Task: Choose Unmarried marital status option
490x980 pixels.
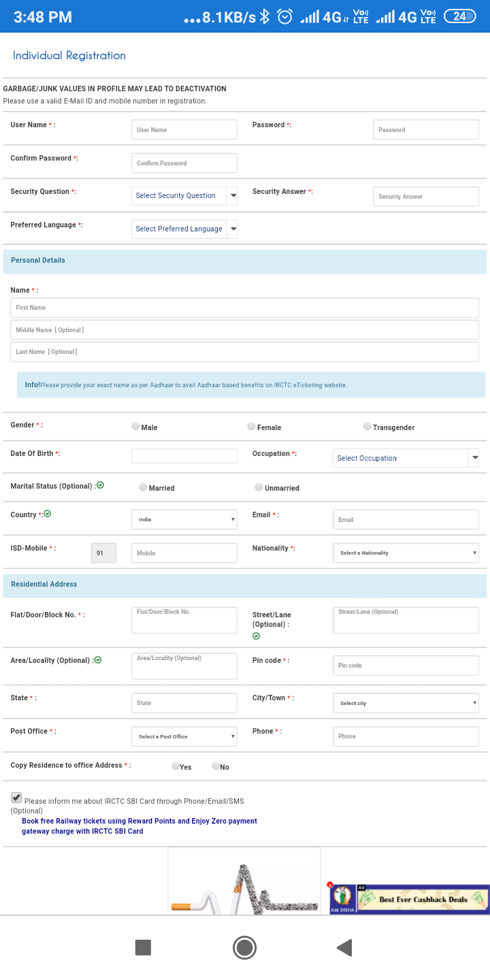Action: (259, 487)
